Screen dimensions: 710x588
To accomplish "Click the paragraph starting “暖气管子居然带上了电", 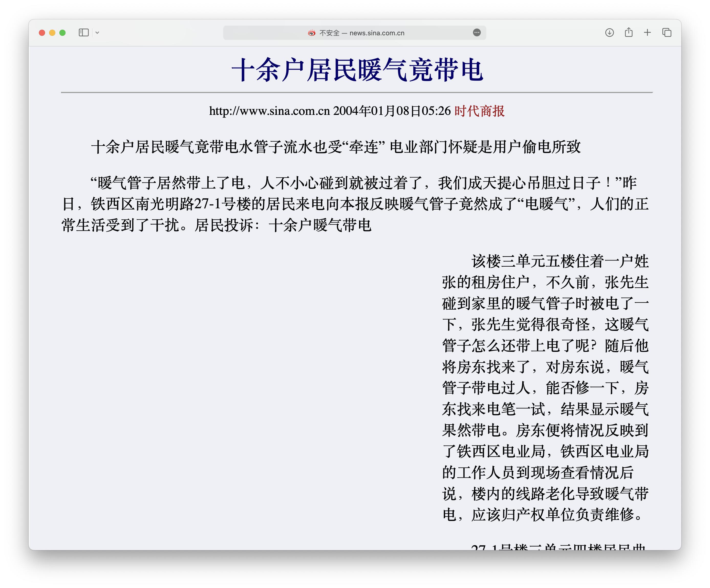I will (355, 204).
